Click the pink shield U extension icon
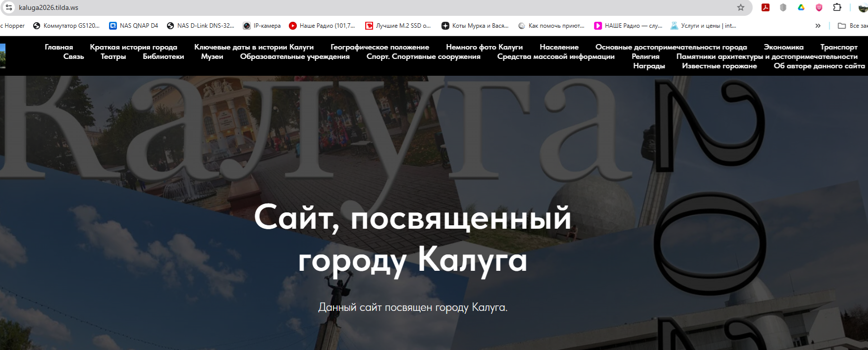 pyautogui.click(x=819, y=7)
